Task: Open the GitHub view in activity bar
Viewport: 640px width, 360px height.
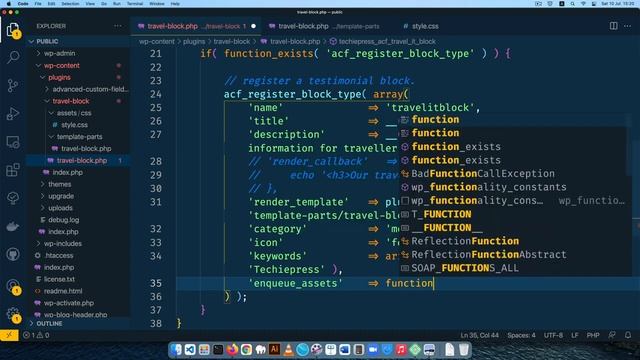Action: tap(13, 254)
